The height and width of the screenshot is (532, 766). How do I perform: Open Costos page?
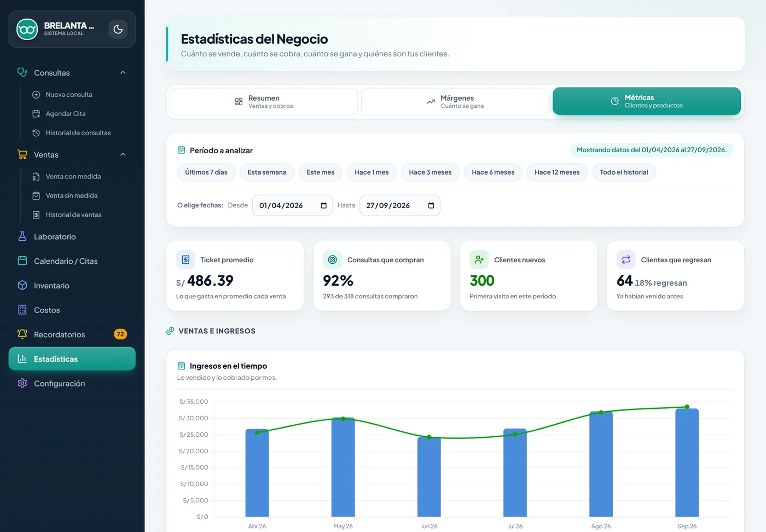(x=72, y=310)
